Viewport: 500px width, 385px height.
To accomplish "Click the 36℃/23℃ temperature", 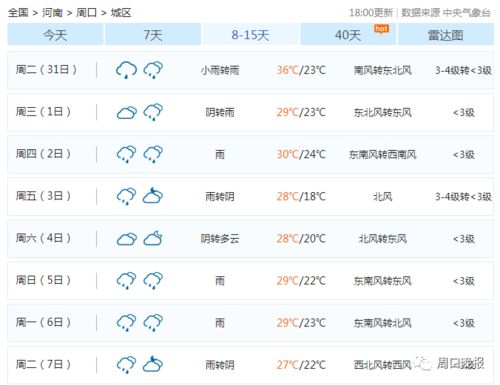I will pyautogui.click(x=301, y=70).
